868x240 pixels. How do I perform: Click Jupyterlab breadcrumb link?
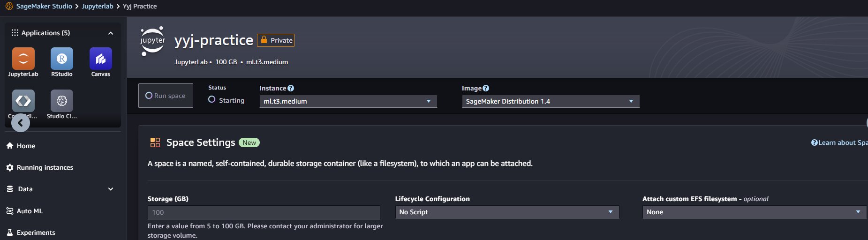98,6
